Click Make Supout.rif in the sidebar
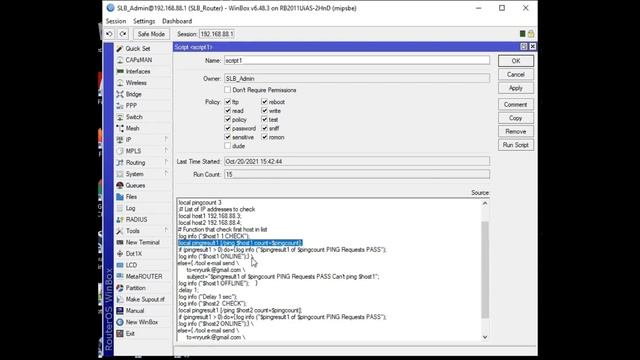The image size is (640, 360). pyautogui.click(x=145, y=300)
